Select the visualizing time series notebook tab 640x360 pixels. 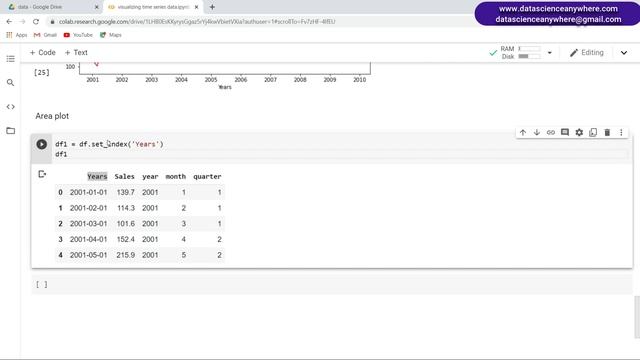pyautogui.click(x=154, y=7)
